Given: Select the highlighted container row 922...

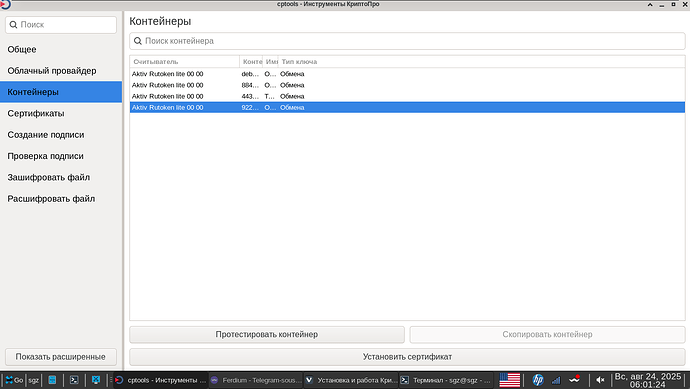Looking at the screenshot, I should (407, 107).
